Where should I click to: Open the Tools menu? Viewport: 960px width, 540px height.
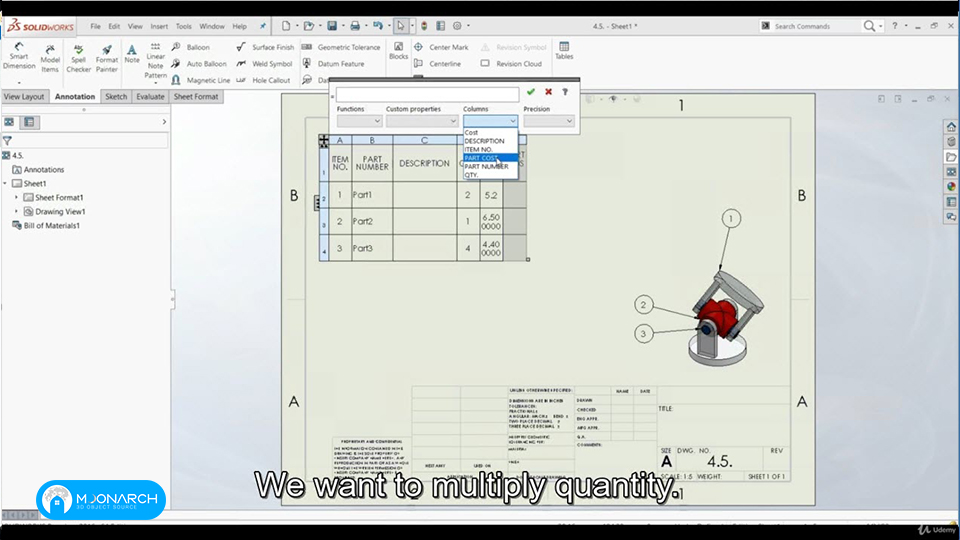tap(184, 26)
